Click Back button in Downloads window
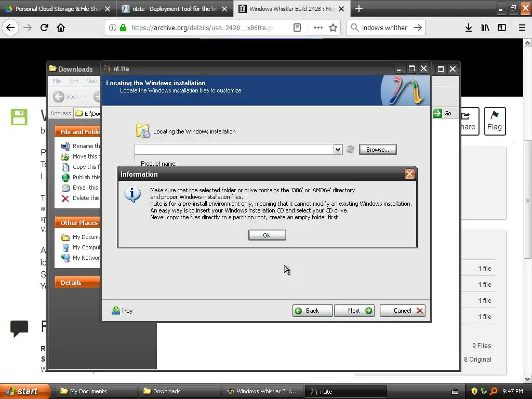This screenshot has height=399, width=532. [66, 97]
